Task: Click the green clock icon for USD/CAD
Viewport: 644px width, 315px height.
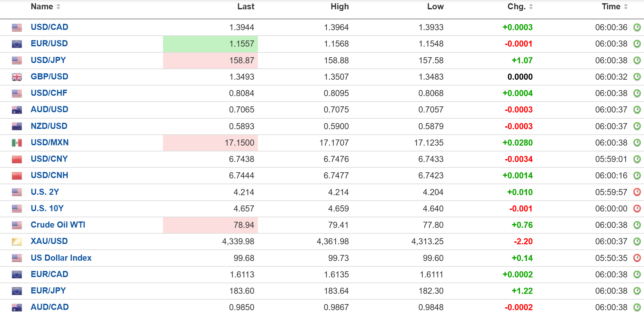Action: point(637,27)
